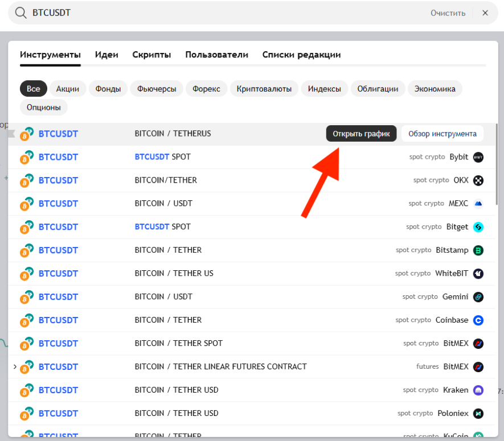Select the Индексы filter chip

pyautogui.click(x=324, y=89)
